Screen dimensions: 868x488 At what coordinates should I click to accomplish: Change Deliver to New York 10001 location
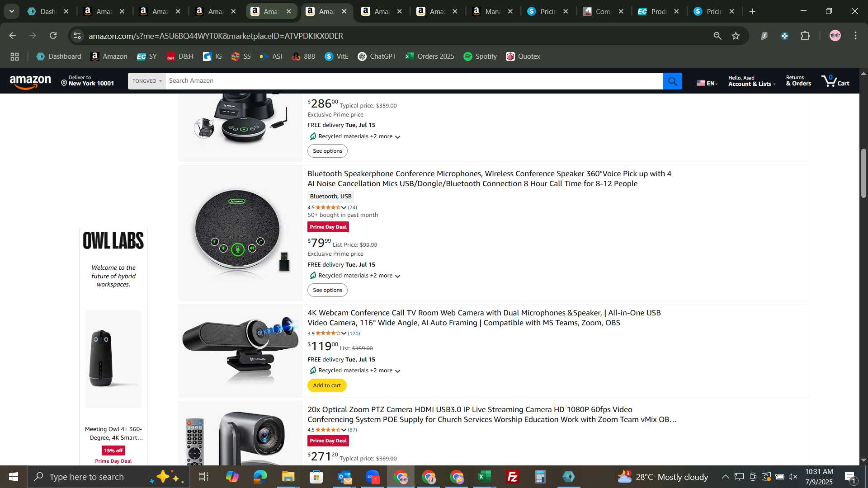(x=88, y=81)
